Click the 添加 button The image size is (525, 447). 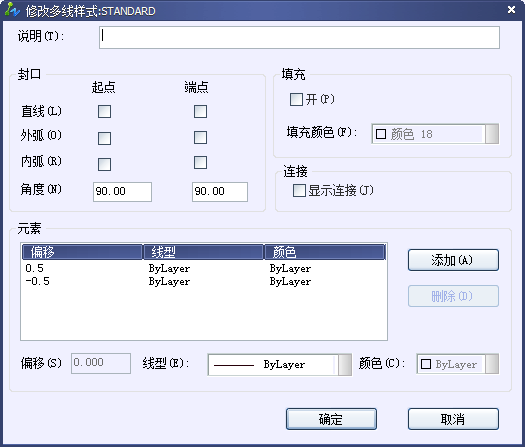(x=453, y=260)
